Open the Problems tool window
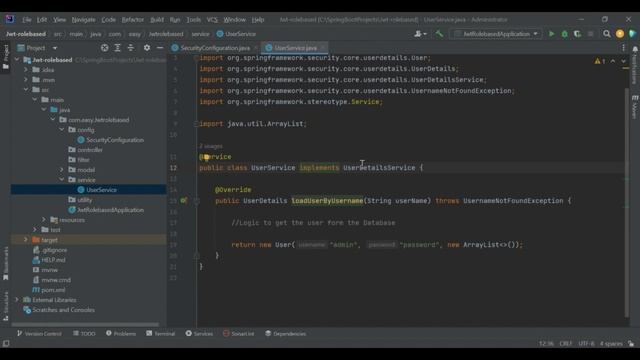 click(121, 334)
